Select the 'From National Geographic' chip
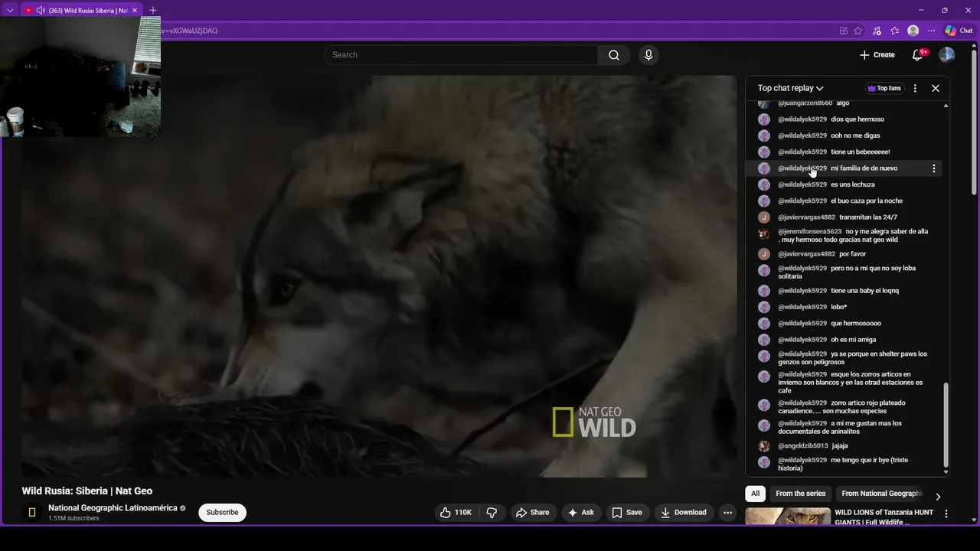 [882, 494]
